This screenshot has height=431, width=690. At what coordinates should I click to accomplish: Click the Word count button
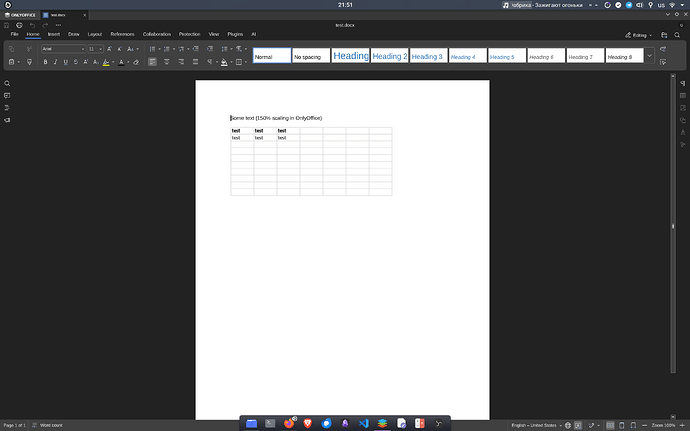point(47,425)
